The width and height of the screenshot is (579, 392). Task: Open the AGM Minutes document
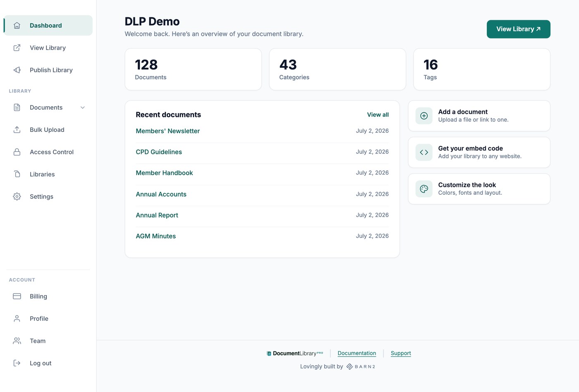coord(156,236)
